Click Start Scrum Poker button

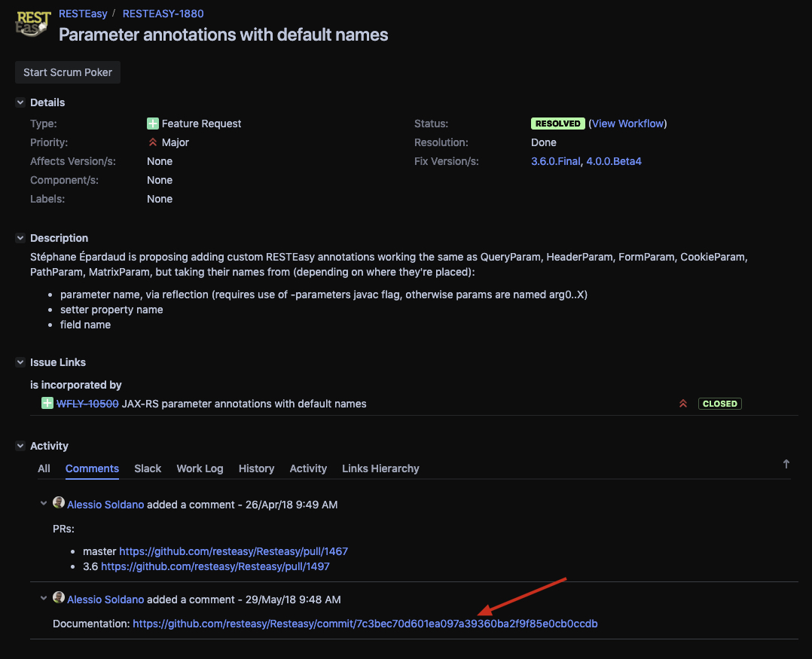pos(68,72)
